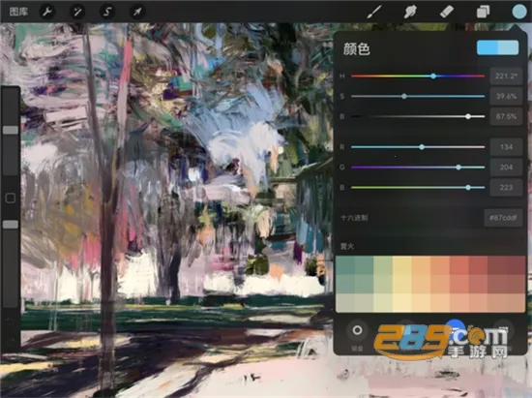The image size is (532, 398).
Task: Open the Layers panel icon
Action: [483, 12]
